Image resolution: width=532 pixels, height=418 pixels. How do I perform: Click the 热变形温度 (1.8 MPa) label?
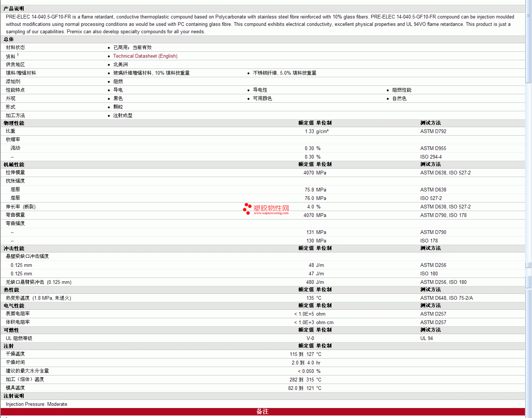(38, 298)
